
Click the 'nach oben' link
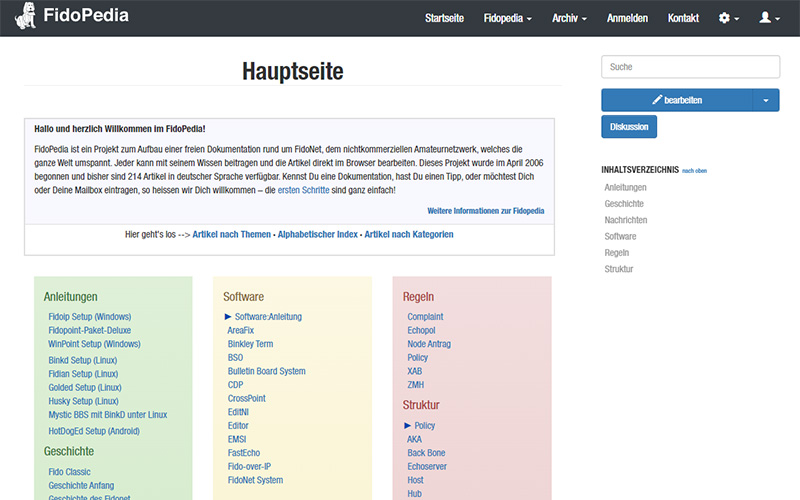[694, 171]
